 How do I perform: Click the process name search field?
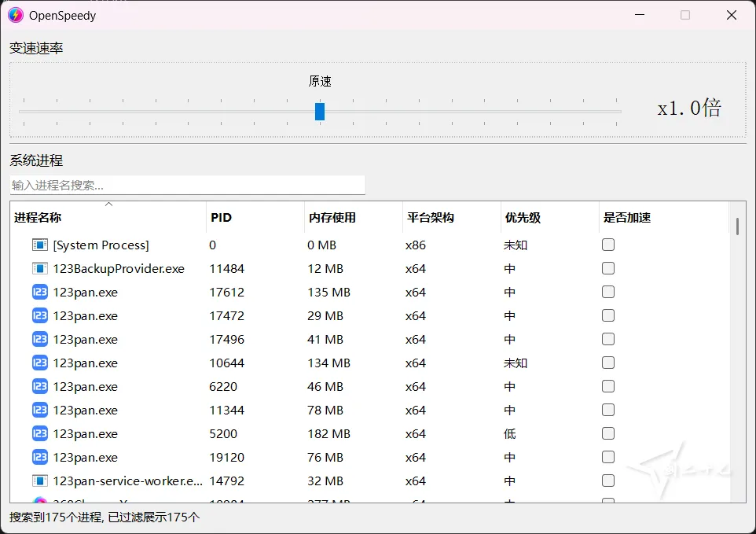[187, 186]
